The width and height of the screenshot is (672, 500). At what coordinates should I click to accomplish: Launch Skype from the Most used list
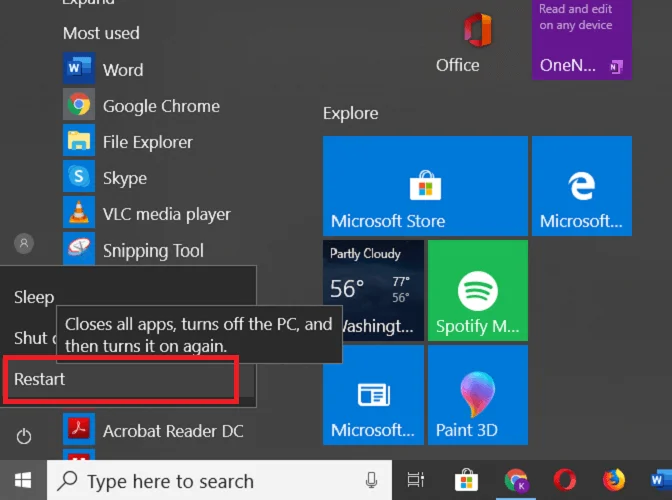pos(105,177)
